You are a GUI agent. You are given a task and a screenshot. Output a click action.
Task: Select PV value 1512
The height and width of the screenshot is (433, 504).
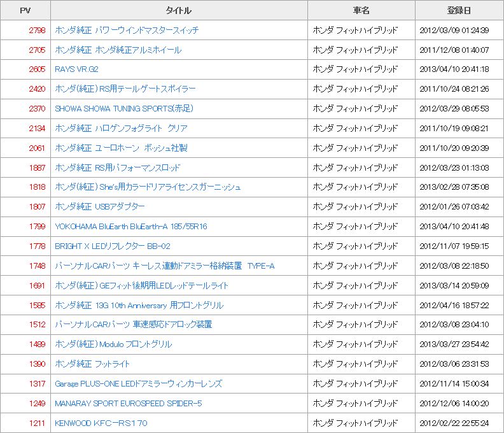tap(37, 324)
